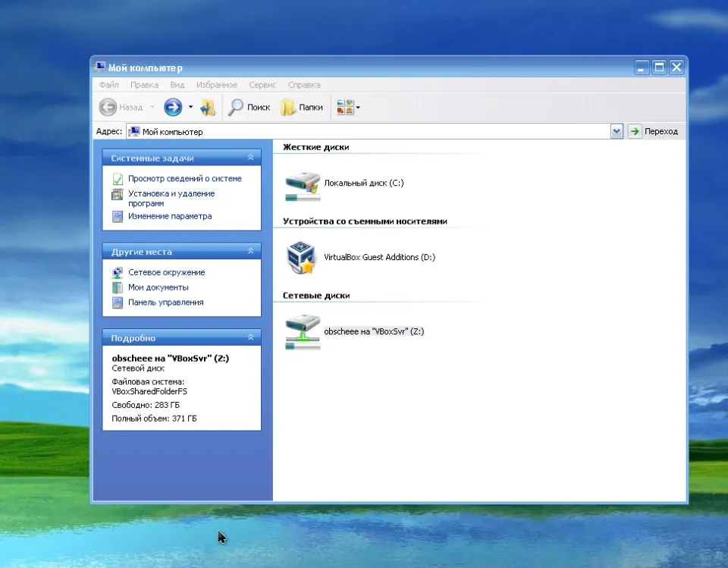The image size is (728, 568).
Task: Open Поиск search in toolbar
Action: tap(249, 107)
